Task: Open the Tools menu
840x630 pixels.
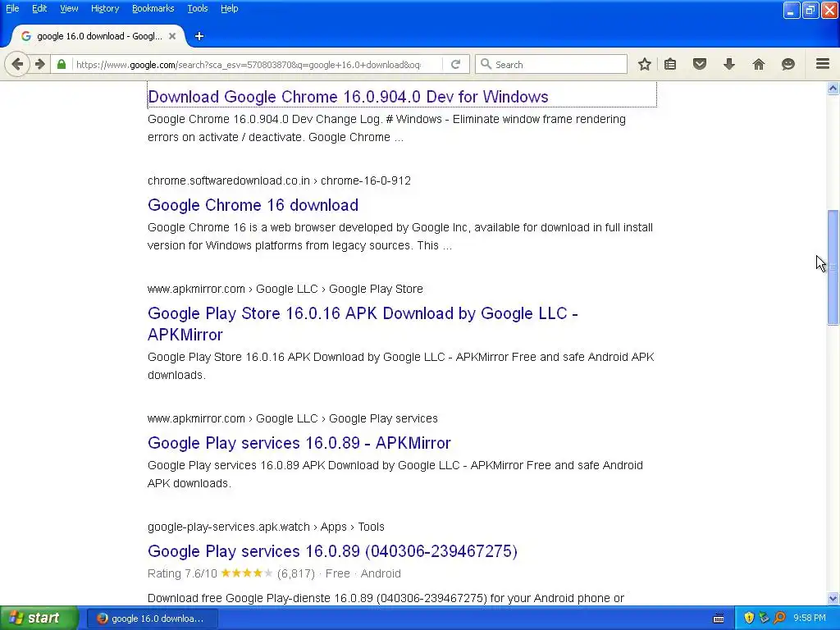Action: [x=197, y=8]
